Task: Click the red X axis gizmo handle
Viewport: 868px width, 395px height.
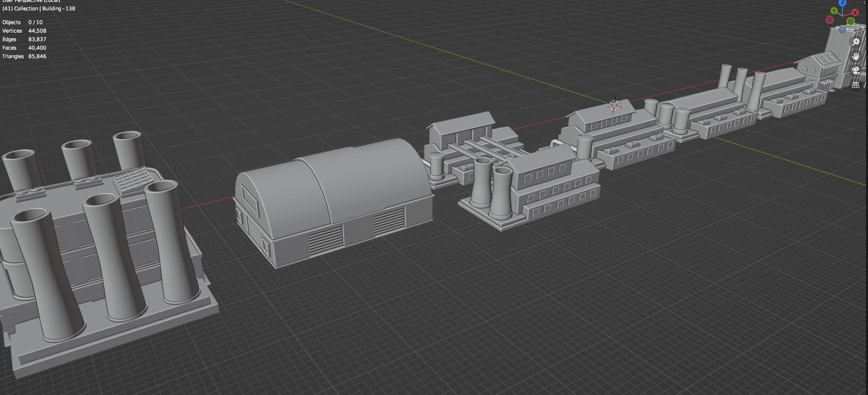Action: point(855,13)
